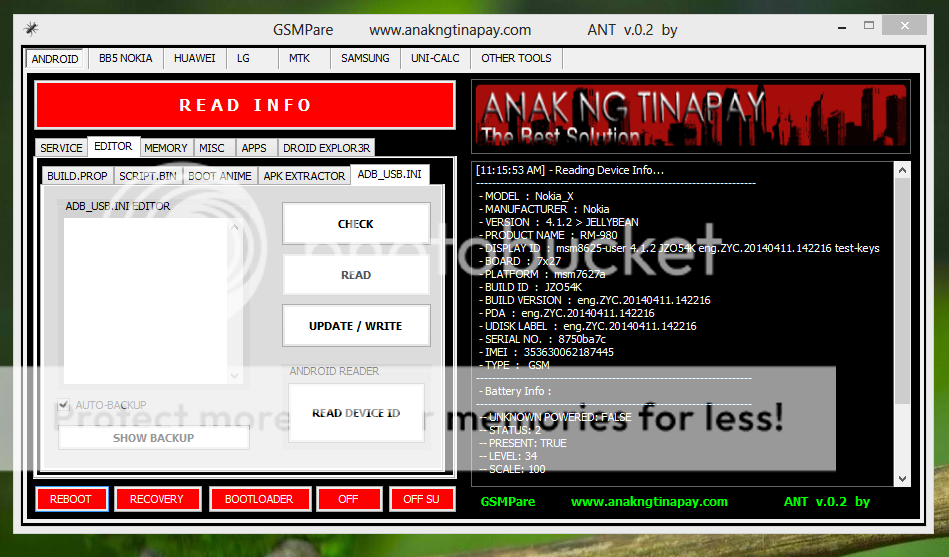Screen dimensions: 949x557
Task: Click the Anak ng Tinapay banner logo
Action: (691, 115)
